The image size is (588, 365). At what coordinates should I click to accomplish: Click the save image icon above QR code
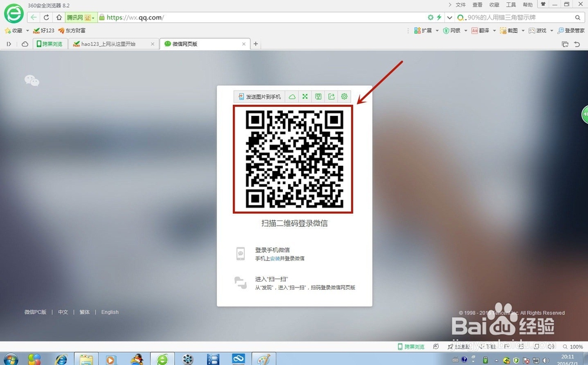[x=318, y=96]
